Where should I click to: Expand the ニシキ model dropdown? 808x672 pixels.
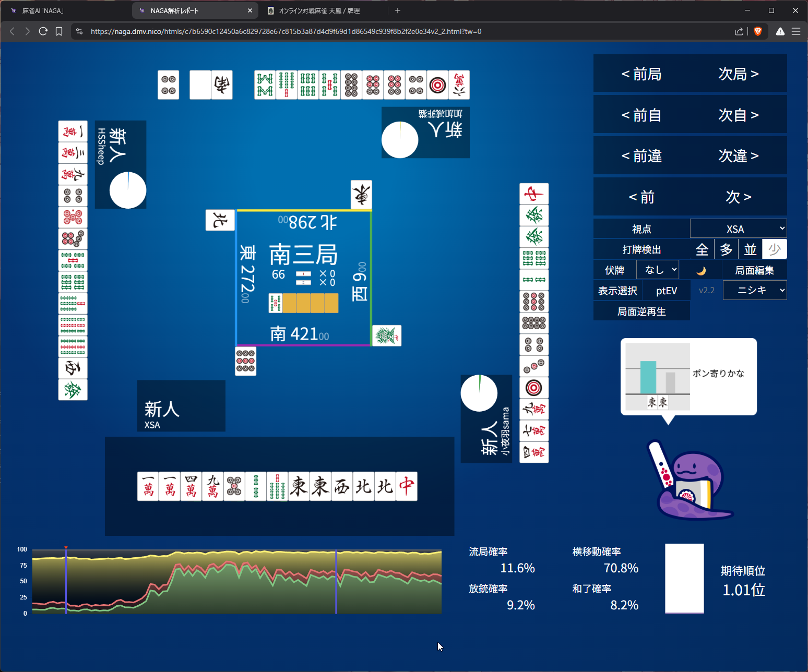click(755, 291)
